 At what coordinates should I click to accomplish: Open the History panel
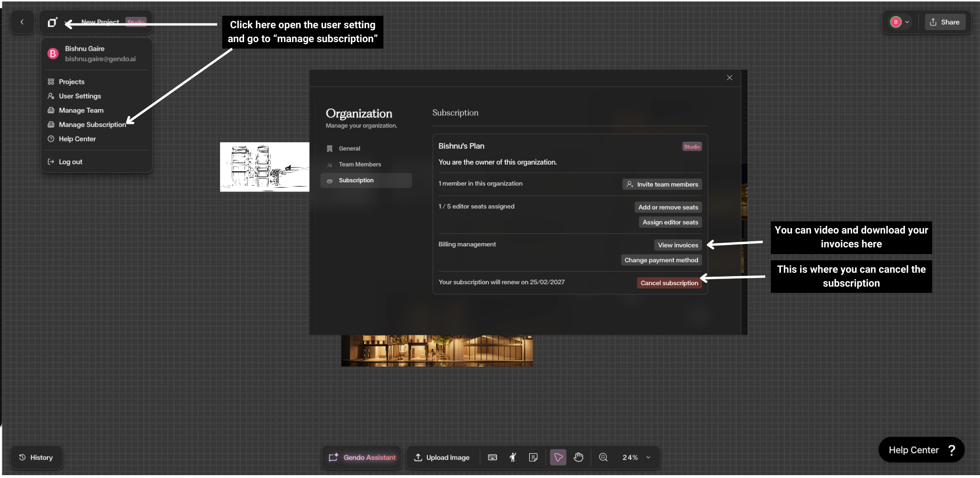[36, 457]
